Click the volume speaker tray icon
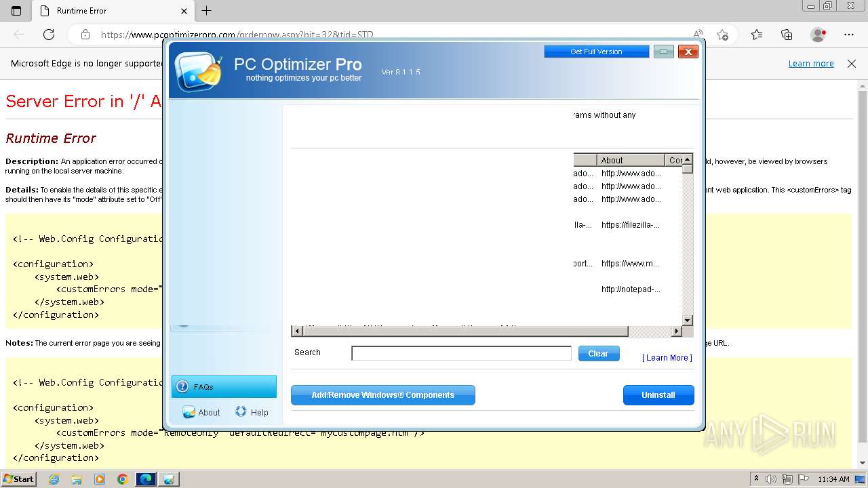 click(771, 479)
